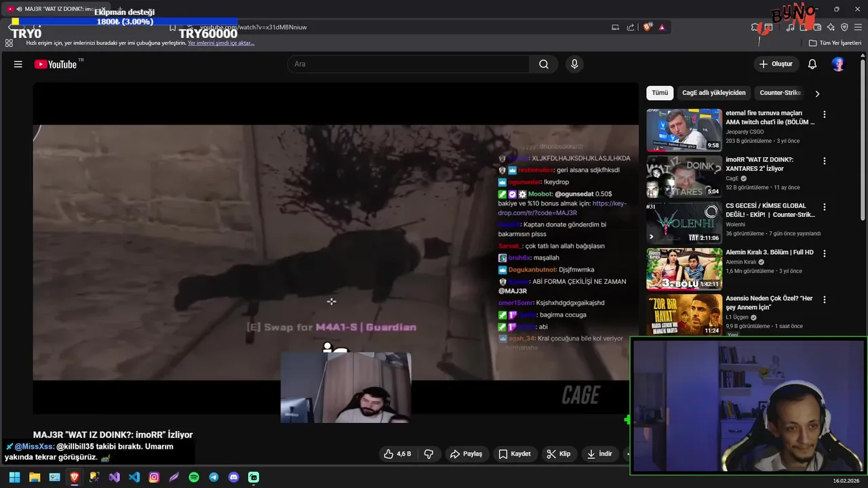Like the video showing 4,6 B
The height and width of the screenshot is (488, 868).
pyautogui.click(x=397, y=454)
